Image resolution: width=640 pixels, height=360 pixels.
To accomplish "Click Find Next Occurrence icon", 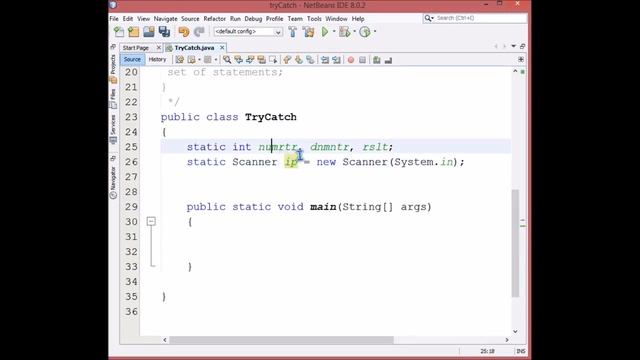I will (250, 60).
